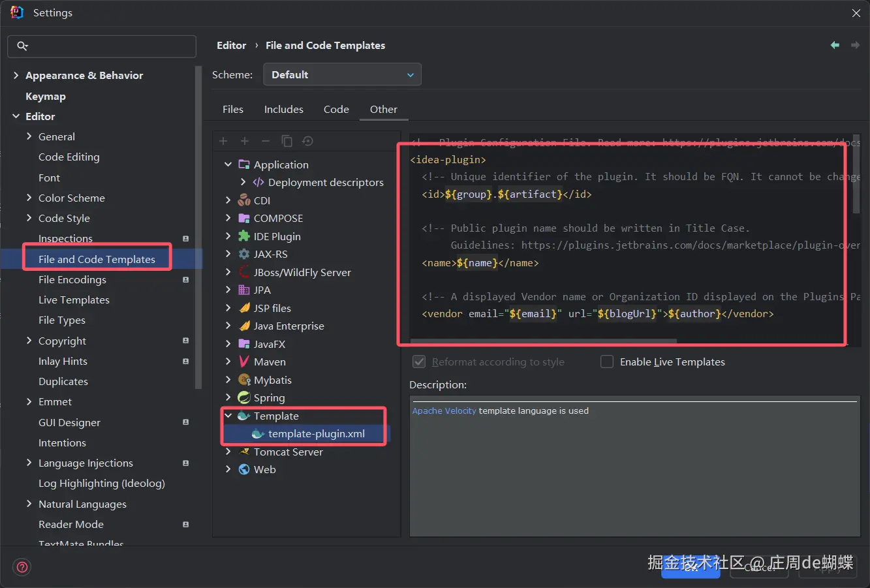
Task: Click the Application folder icon
Action: [244, 164]
